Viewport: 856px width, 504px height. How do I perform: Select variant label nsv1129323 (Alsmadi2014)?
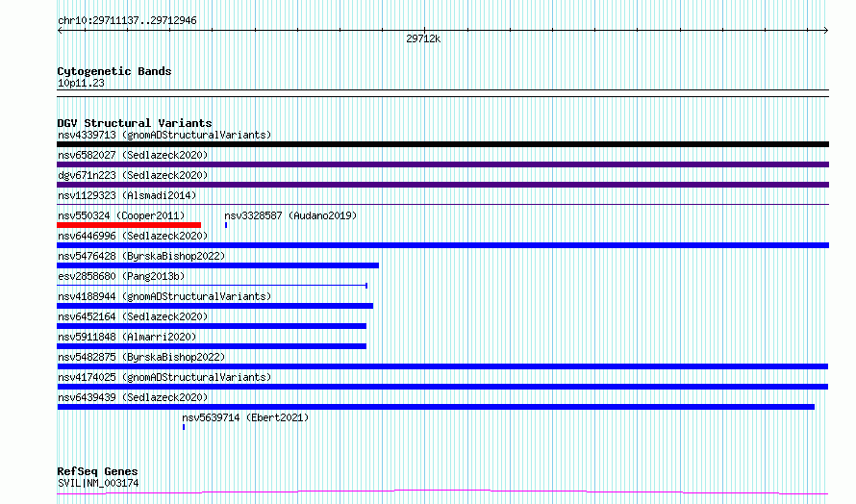tap(127, 195)
